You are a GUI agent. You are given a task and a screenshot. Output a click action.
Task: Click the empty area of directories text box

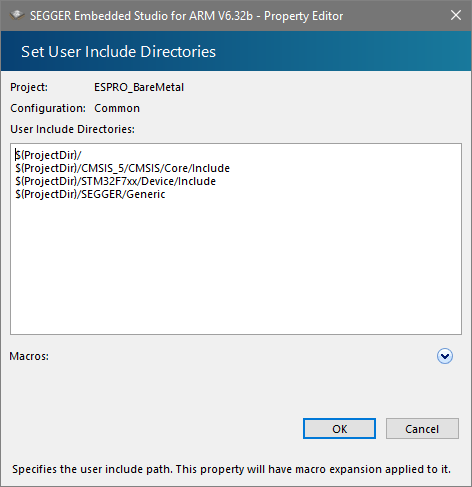(236, 267)
